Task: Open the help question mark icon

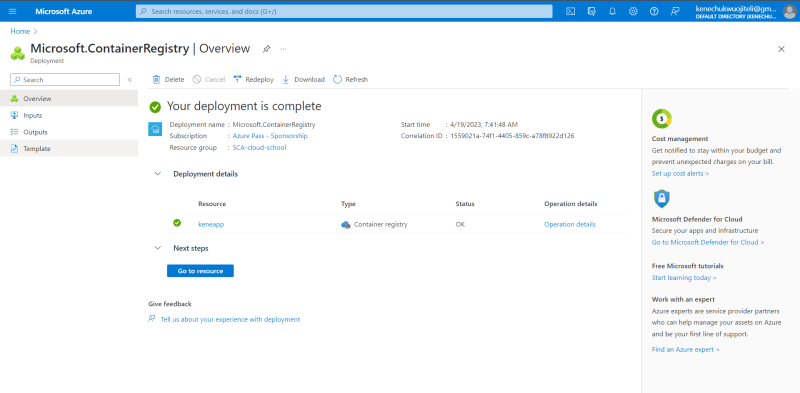Action: (x=654, y=11)
